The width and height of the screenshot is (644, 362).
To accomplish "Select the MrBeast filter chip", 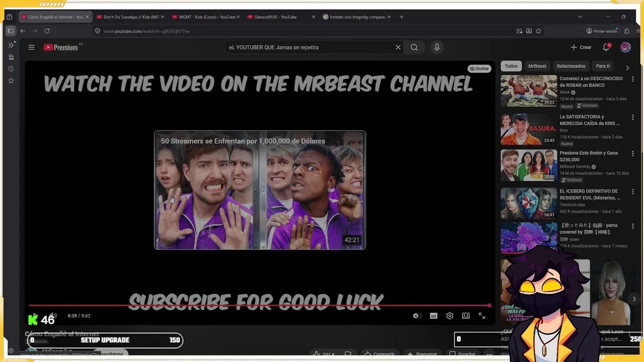I will (x=537, y=66).
